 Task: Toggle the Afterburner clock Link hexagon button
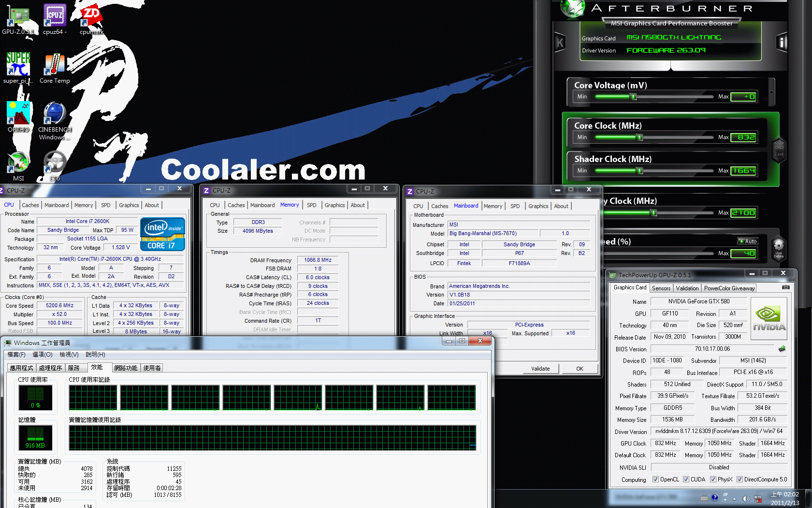[x=779, y=149]
